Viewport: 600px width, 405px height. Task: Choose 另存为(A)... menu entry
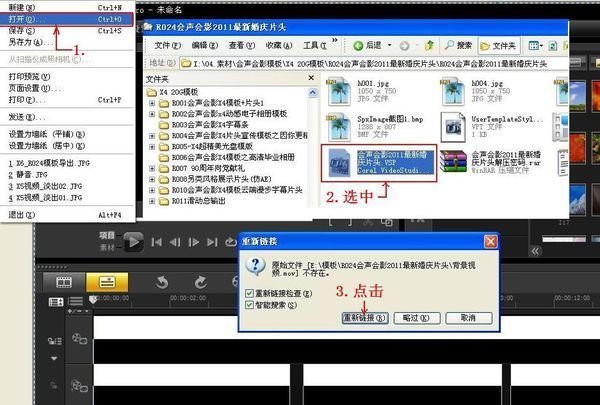[x=67, y=42]
